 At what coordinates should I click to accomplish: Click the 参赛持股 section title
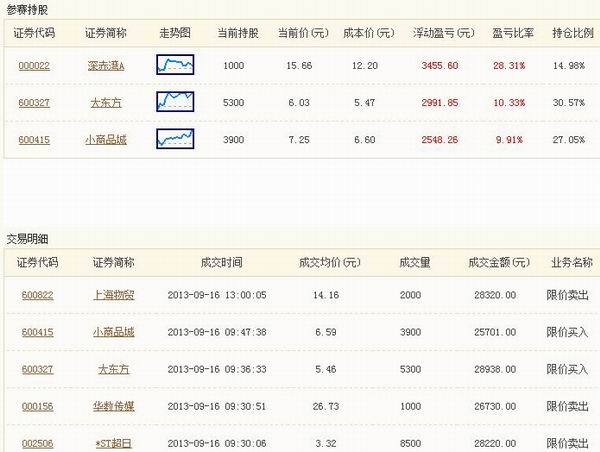point(27,10)
